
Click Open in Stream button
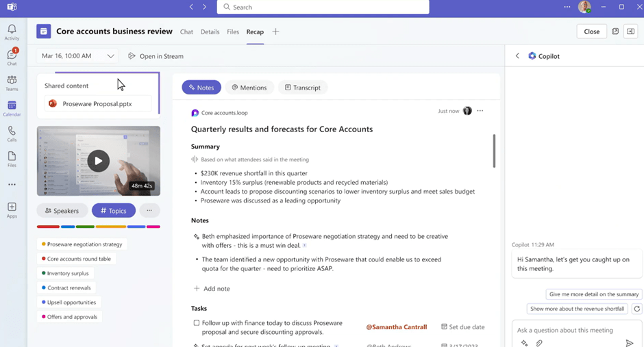[x=156, y=56]
